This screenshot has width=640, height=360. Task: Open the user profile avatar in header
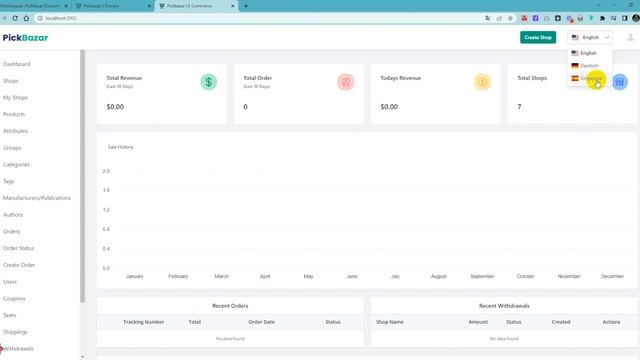click(x=630, y=38)
